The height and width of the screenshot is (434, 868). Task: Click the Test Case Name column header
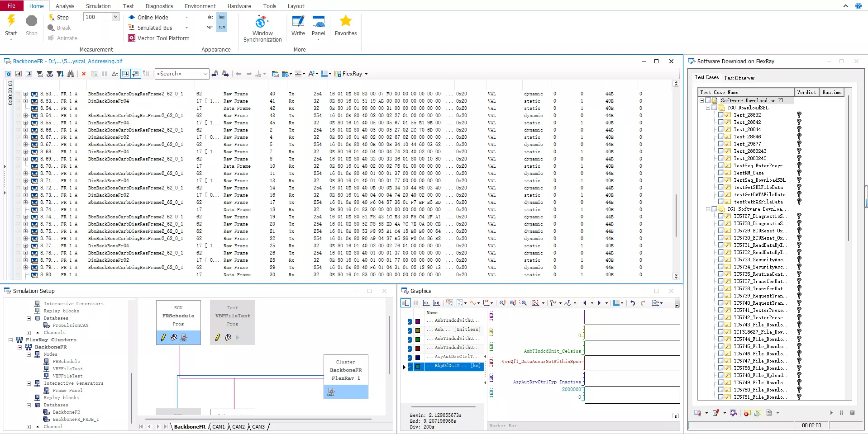tap(746, 92)
